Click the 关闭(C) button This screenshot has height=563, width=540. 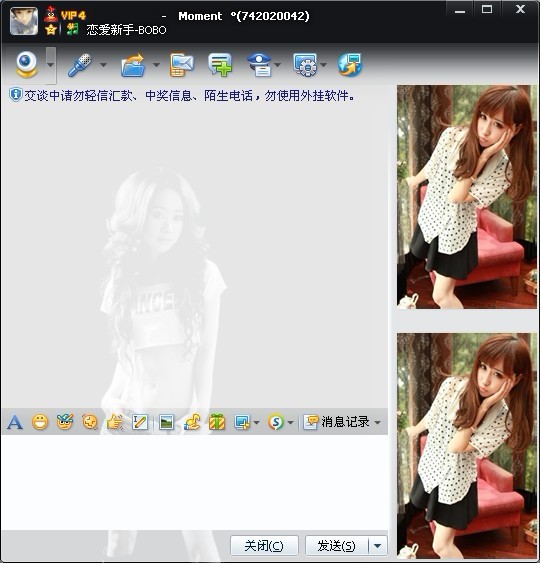(x=264, y=546)
